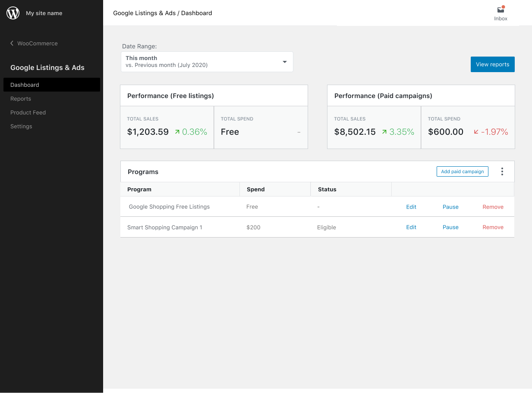Click the green upward trend arrow for free listings sales

point(178,132)
